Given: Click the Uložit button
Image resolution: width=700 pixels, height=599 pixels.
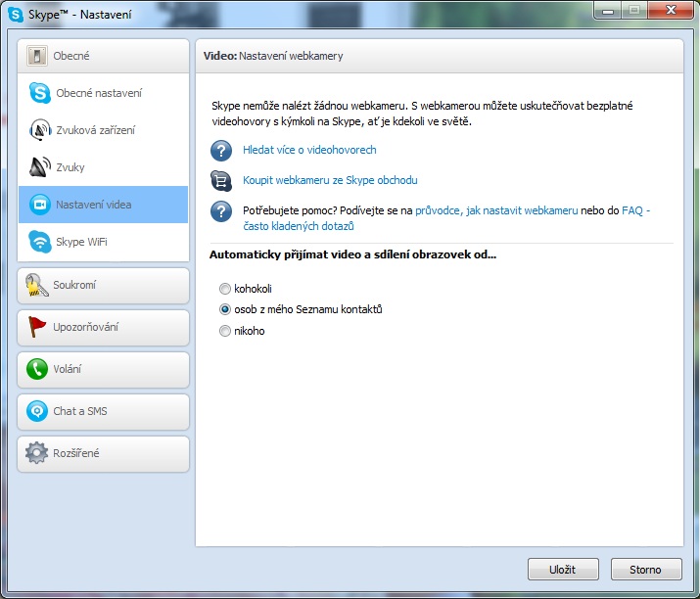Looking at the screenshot, I should tap(563, 570).
